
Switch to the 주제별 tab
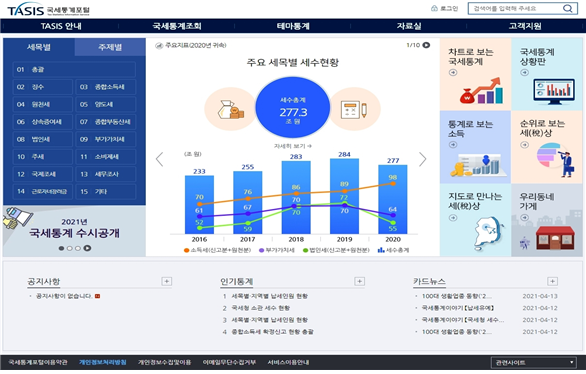click(110, 47)
